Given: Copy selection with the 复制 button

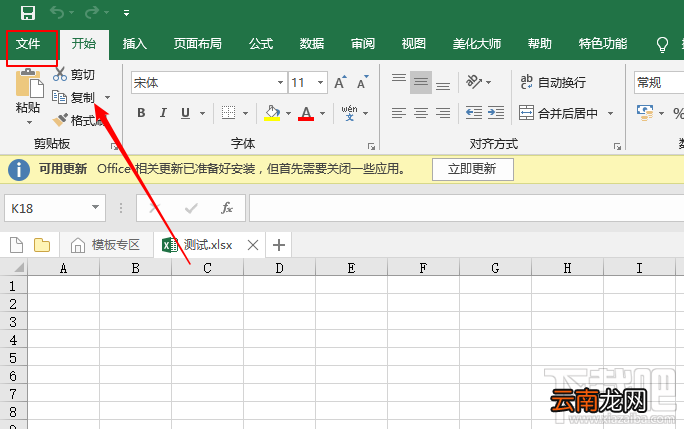Looking at the screenshot, I should 73,97.
